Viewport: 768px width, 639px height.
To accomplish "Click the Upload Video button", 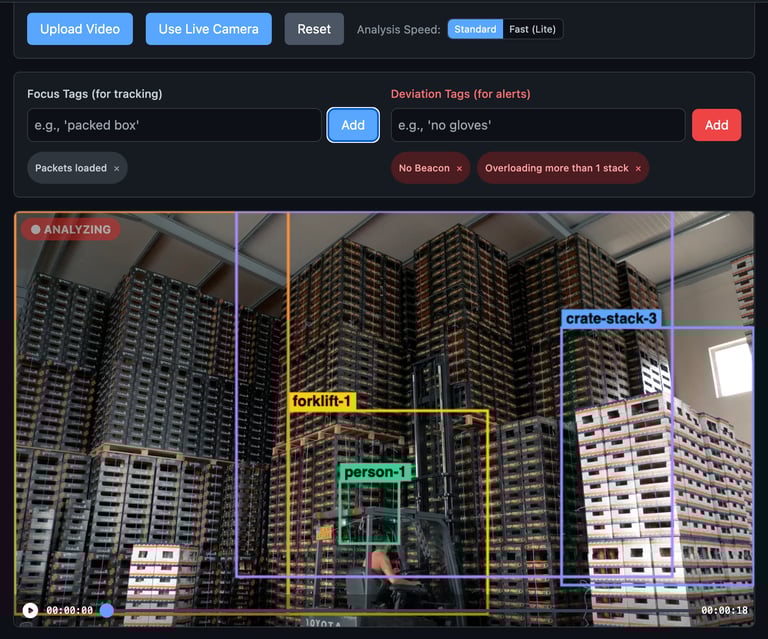I will 80,29.
